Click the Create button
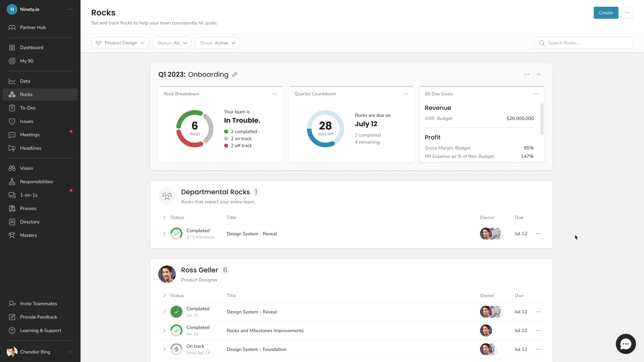 (606, 13)
